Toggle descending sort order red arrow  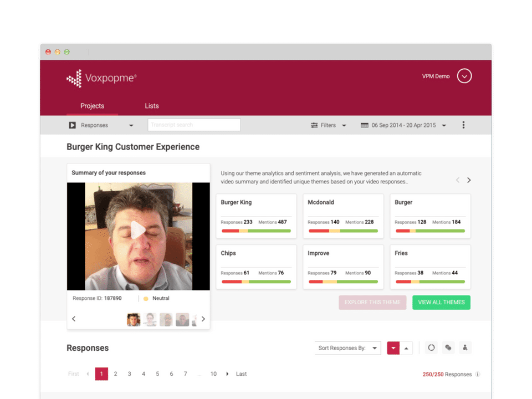393,348
